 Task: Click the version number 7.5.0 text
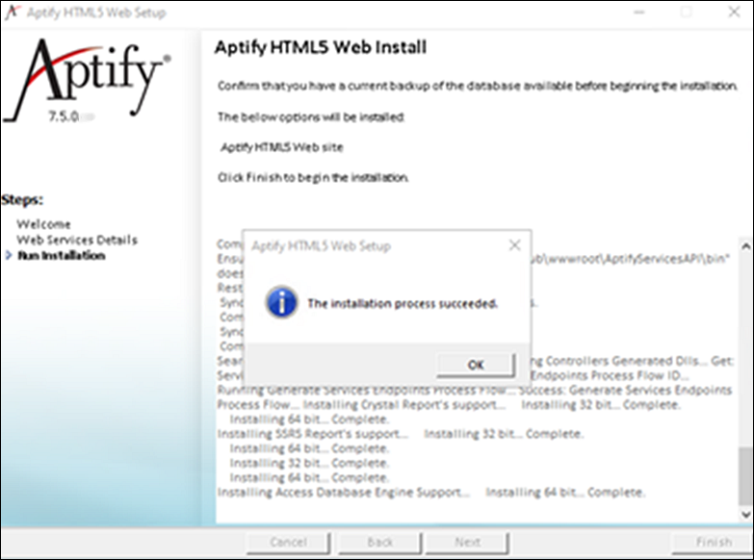click(64, 116)
